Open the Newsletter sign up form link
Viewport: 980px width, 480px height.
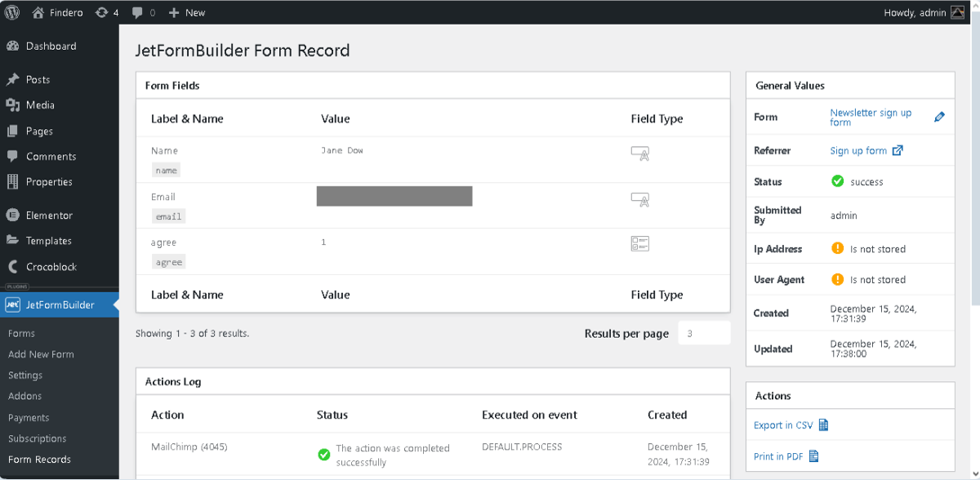[871, 117]
